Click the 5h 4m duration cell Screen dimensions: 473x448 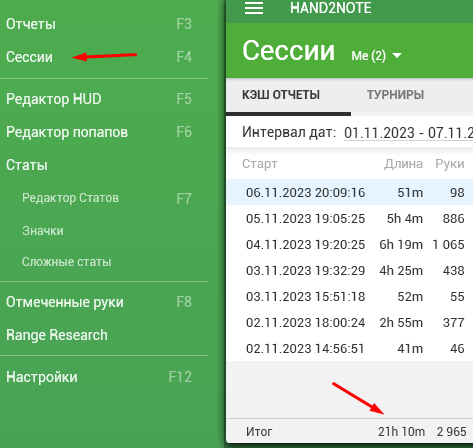tap(405, 218)
